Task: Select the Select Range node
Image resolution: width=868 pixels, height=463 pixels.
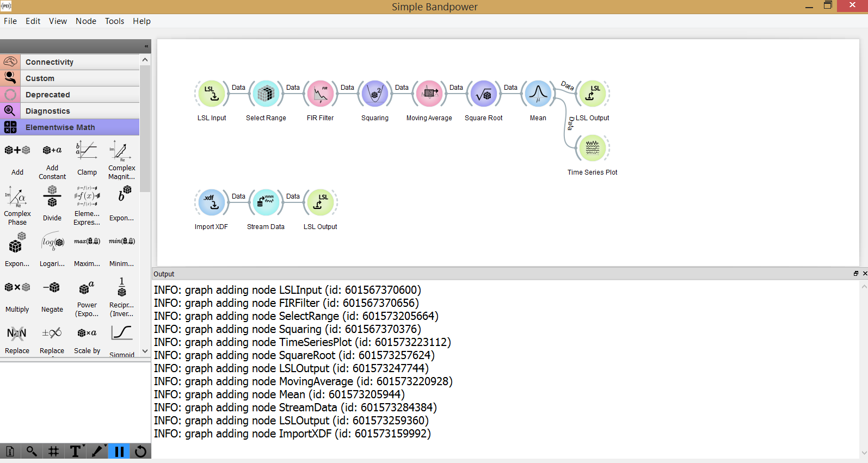Action: click(266, 94)
